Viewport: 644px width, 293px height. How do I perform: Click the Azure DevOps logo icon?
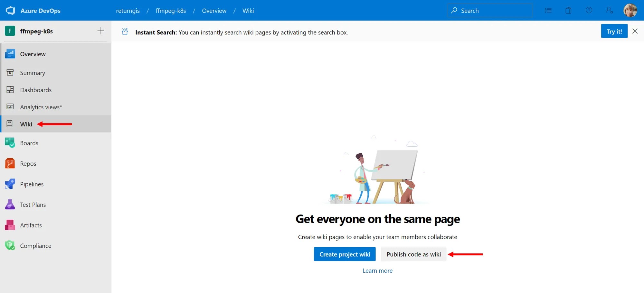pyautogui.click(x=10, y=10)
